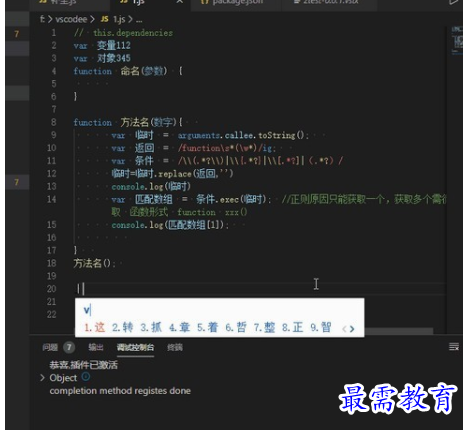This screenshot has height=430, width=463.
Task: Click the comment 'this.dependencies' on line 1
Action: point(133,33)
